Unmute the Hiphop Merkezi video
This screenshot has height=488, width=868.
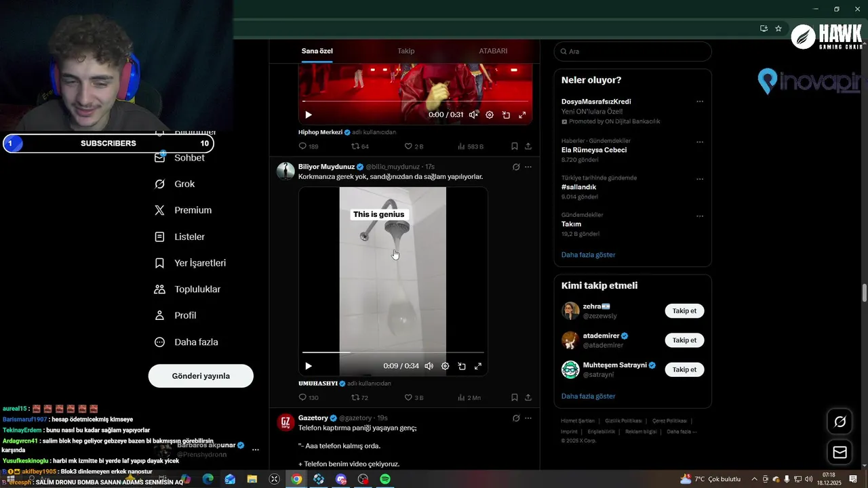point(473,115)
